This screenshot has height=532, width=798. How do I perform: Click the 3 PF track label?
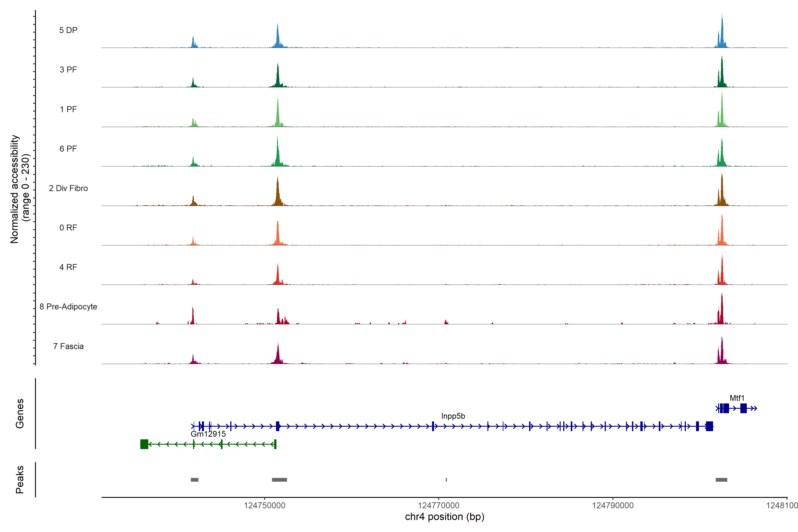tap(68, 70)
